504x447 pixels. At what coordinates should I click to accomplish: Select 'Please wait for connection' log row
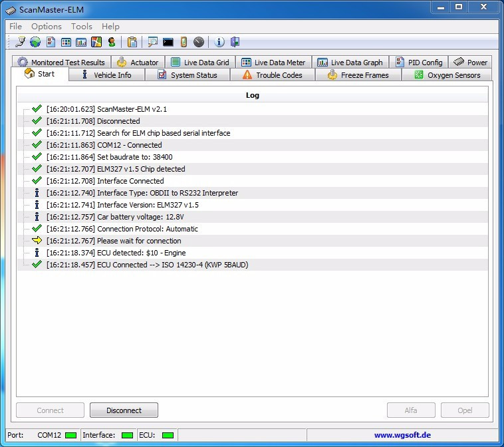pos(252,241)
